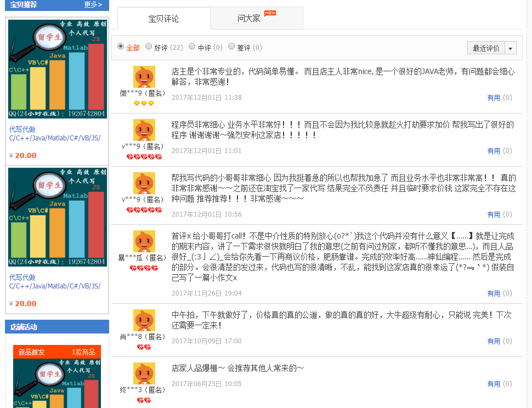Click the heart icons below 肖***8
The height and width of the screenshot is (408, 532).
tap(145, 347)
